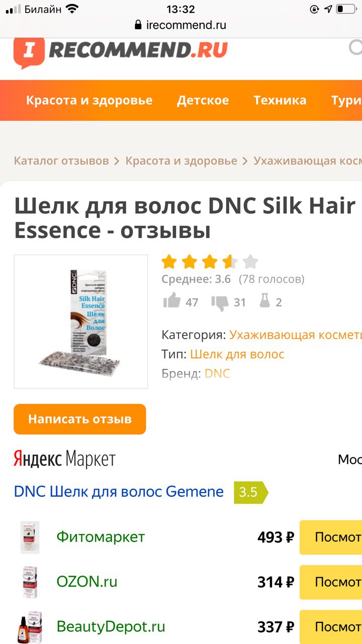The height and width of the screenshot is (644, 362).
Task: Open the Детское menu tab
Action: tap(203, 100)
